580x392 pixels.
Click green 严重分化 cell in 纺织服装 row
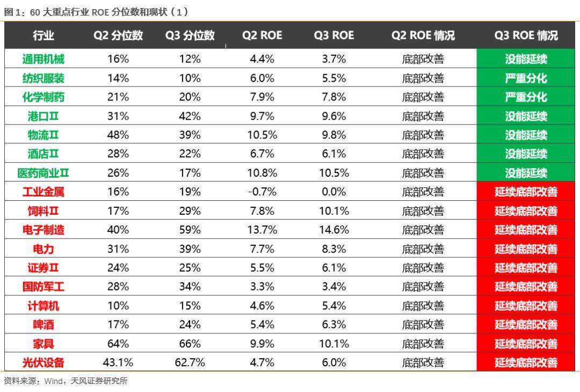click(526, 78)
